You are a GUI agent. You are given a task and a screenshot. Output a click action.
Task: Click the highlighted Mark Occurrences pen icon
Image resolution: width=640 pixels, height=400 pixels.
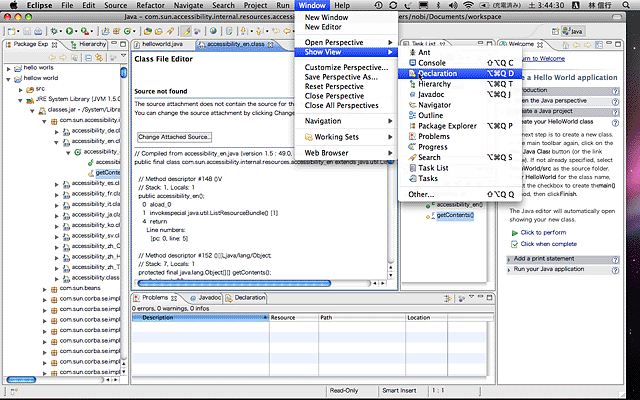point(186,31)
